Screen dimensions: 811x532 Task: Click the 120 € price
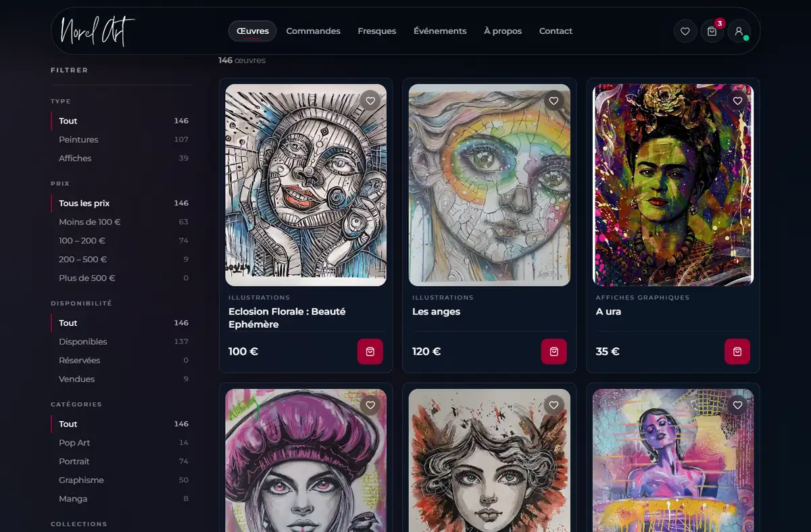click(426, 352)
